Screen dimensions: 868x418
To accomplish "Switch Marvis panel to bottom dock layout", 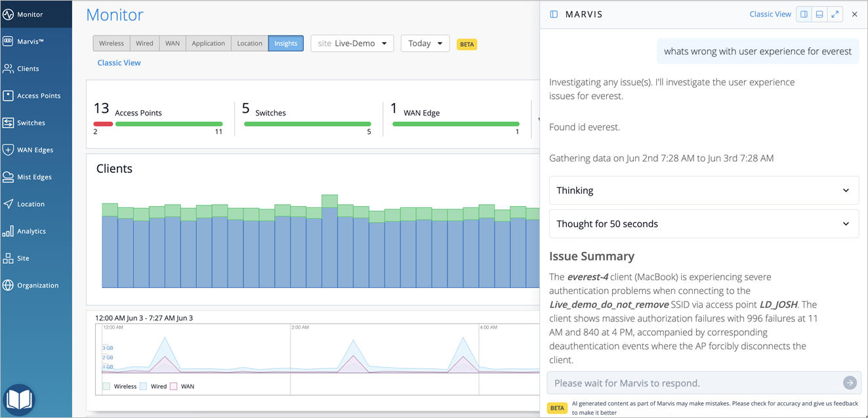I will [x=819, y=14].
